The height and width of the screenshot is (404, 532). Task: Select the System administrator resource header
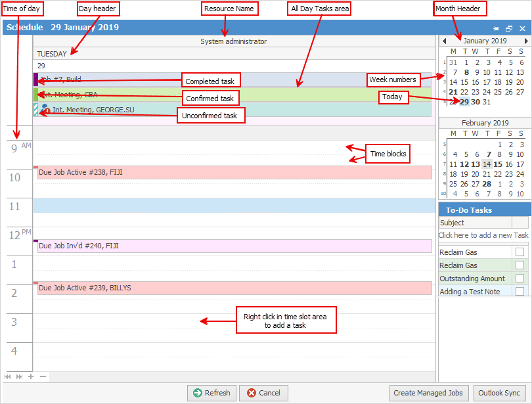(x=233, y=41)
